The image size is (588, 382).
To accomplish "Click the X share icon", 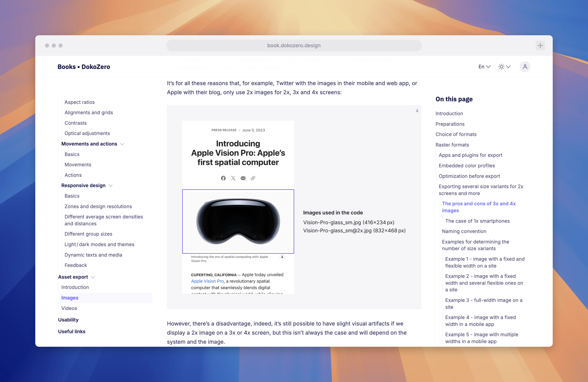I will [x=233, y=178].
